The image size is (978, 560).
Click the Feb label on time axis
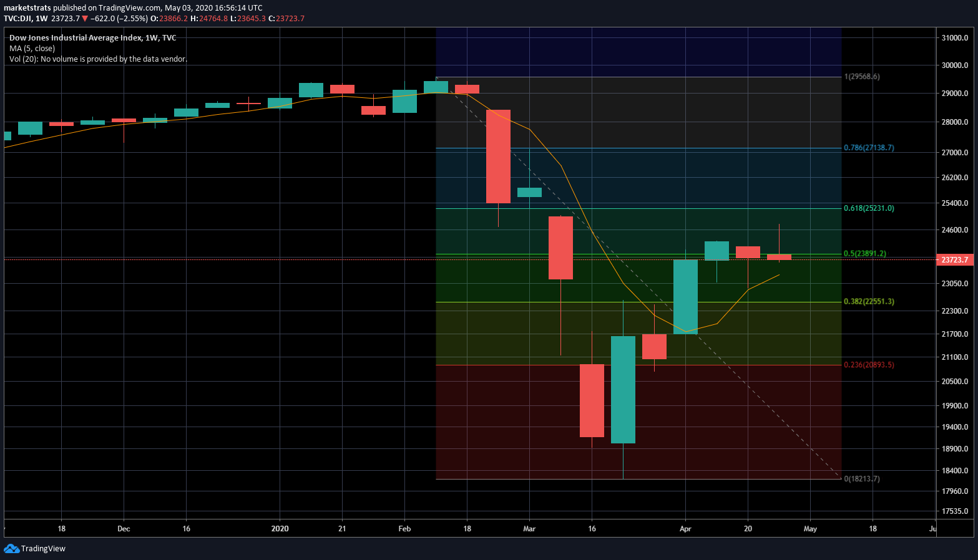point(404,529)
